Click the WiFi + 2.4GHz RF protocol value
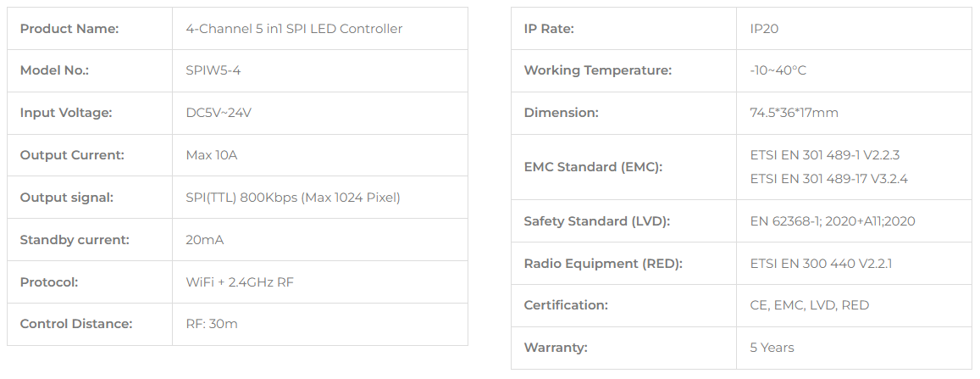 click(x=240, y=282)
